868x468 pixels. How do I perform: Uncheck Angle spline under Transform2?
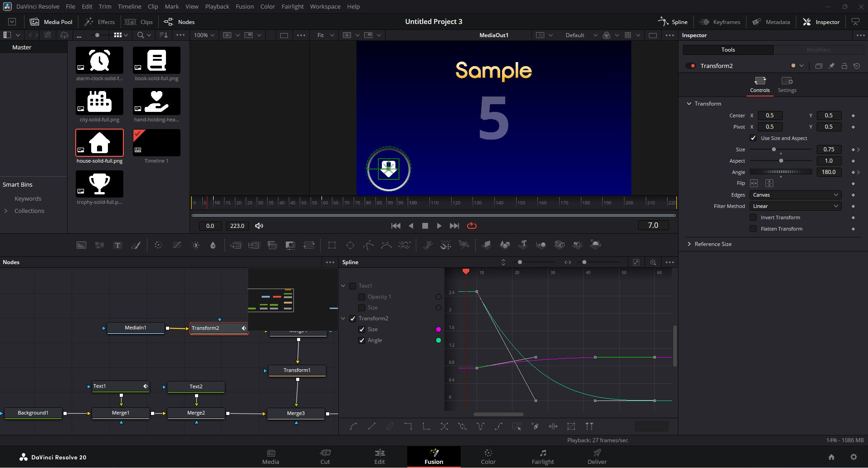click(362, 340)
